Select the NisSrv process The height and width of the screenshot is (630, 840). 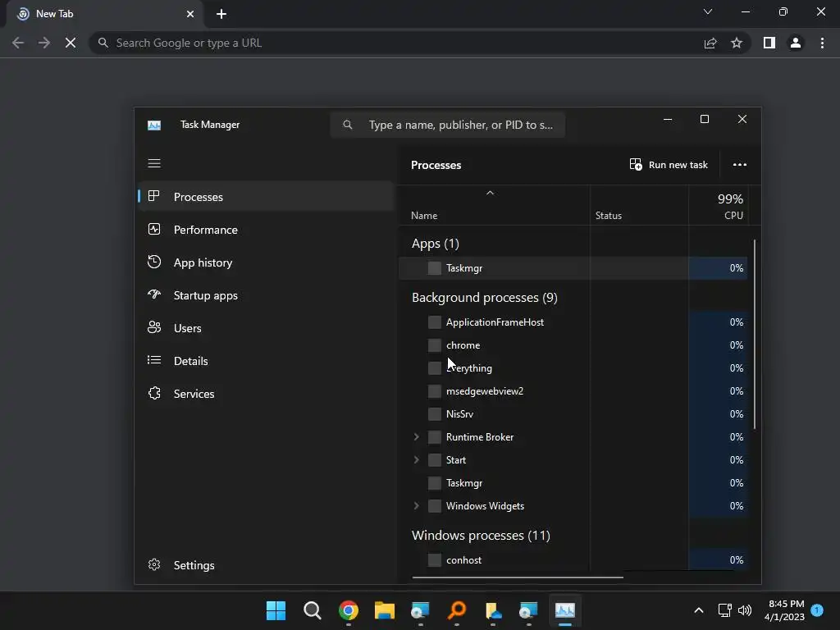point(573,414)
